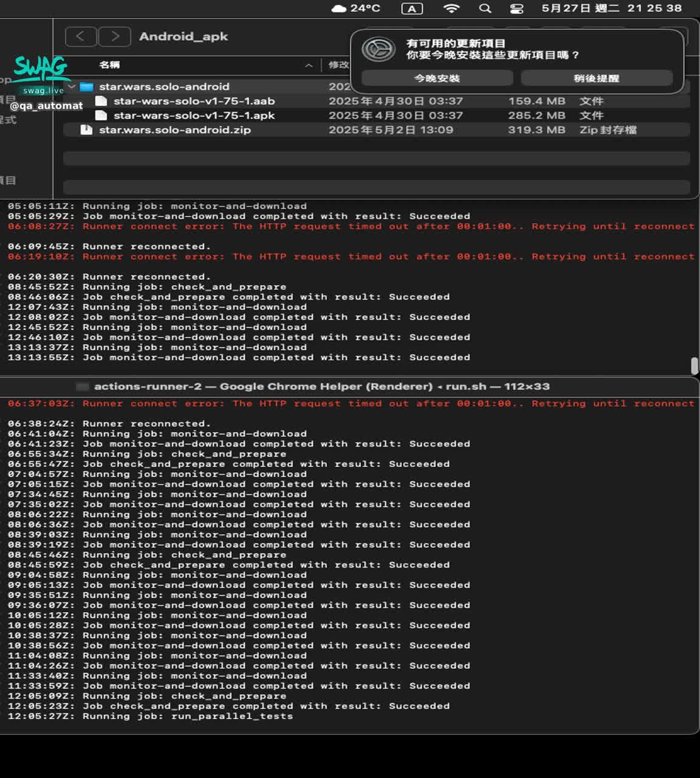This screenshot has height=778, width=700.
Task: Click the 285.2 MB size cell
Action: 537,115
